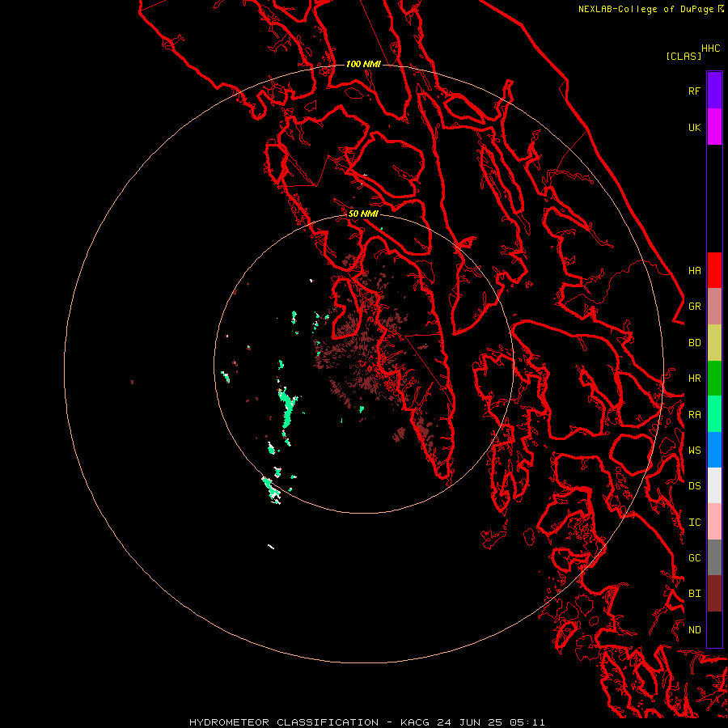The height and width of the screenshot is (728, 728).
Task: Click the HYDROMETEOR CLASSIFICATION caption text
Action: 284,722
